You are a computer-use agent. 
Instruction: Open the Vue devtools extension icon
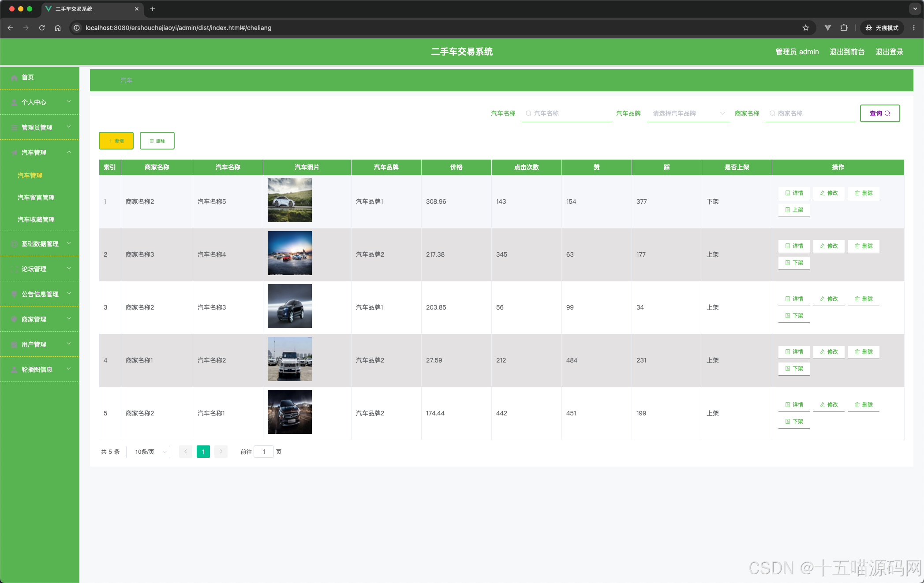828,28
